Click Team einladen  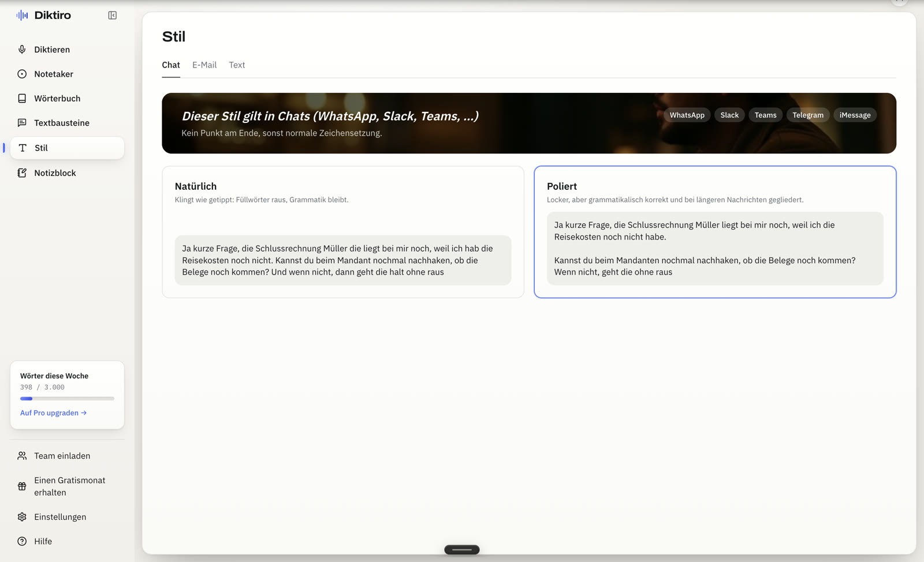pos(67,456)
